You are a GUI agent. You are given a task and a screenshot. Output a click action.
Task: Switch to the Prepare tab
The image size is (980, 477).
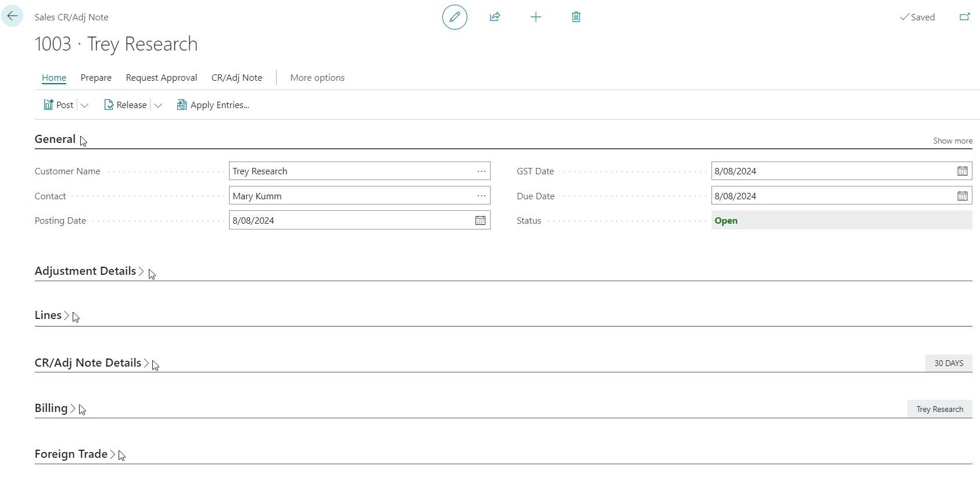pos(96,78)
